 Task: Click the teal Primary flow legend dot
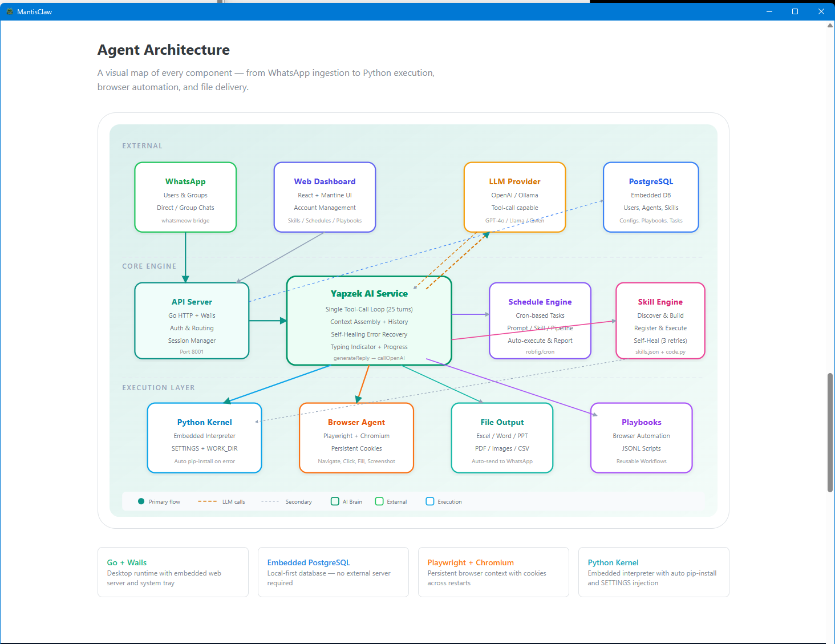141,501
